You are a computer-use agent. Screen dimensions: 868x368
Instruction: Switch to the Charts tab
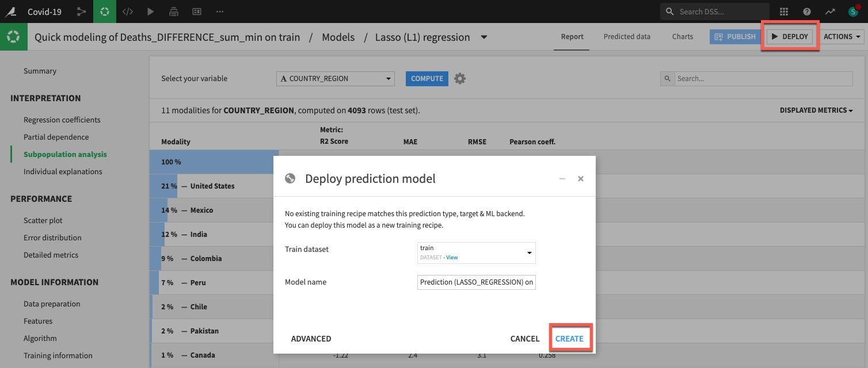pos(682,37)
